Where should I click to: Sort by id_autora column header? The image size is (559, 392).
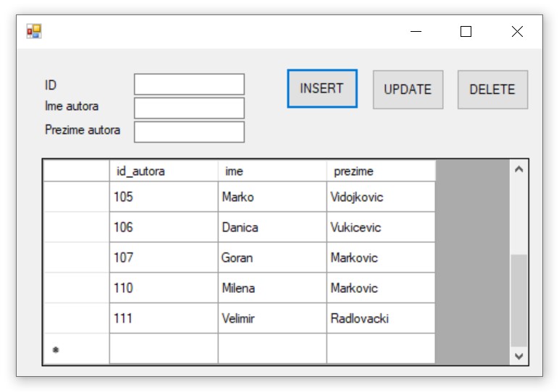click(163, 171)
